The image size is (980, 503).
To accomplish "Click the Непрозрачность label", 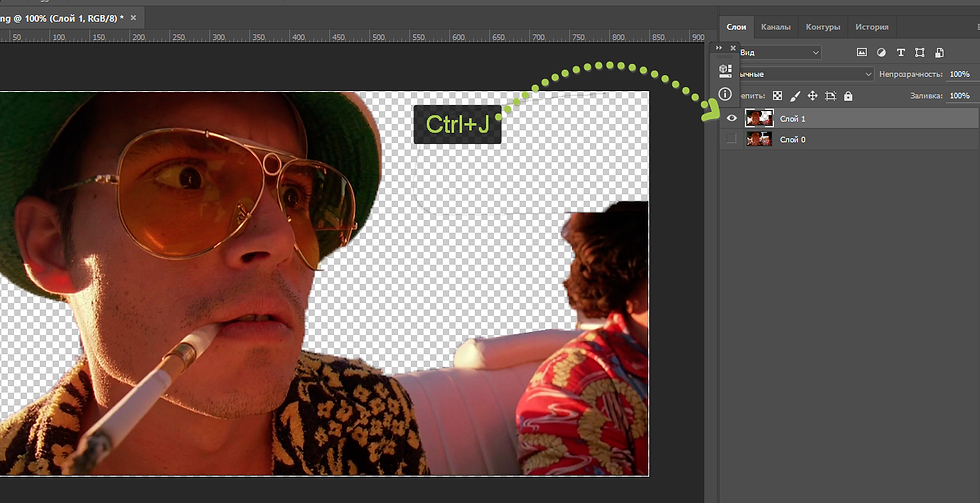I will 910,74.
